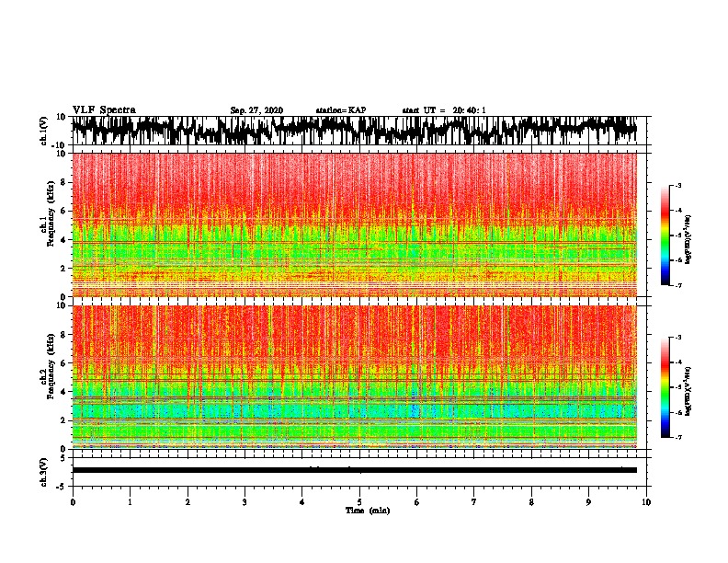
Task: Click time axis tick label "8"
Action: click(531, 502)
